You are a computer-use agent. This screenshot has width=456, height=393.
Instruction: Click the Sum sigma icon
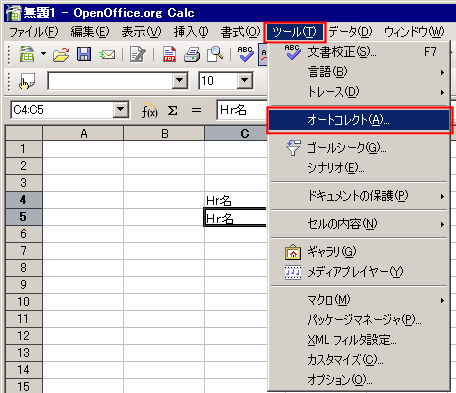[172, 110]
